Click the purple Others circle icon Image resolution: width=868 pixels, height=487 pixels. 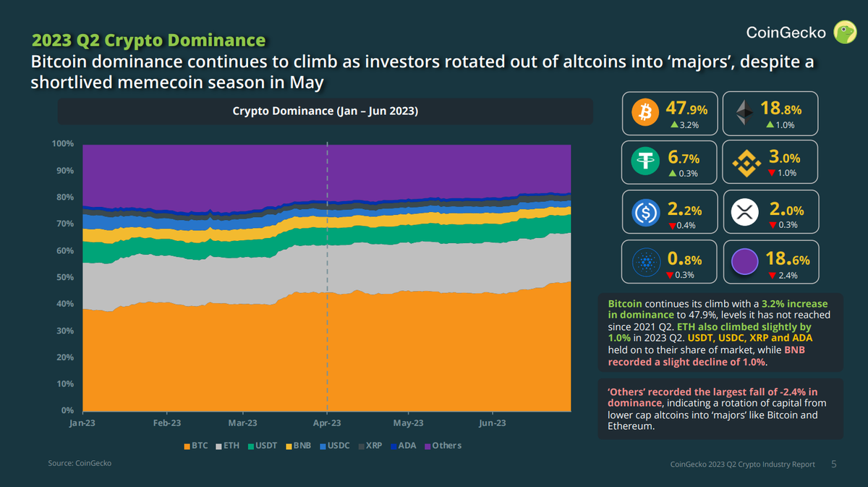point(744,261)
